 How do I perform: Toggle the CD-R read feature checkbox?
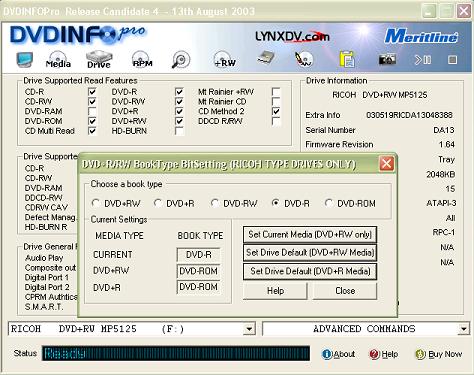pos(92,92)
